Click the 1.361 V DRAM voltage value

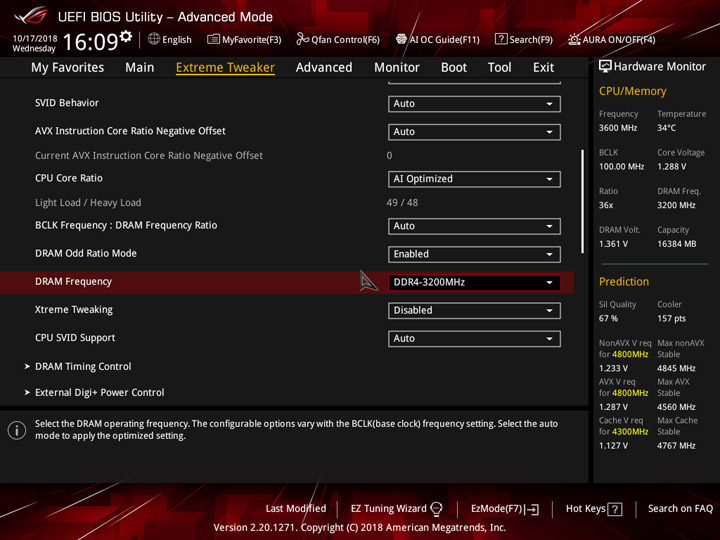tap(613, 244)
